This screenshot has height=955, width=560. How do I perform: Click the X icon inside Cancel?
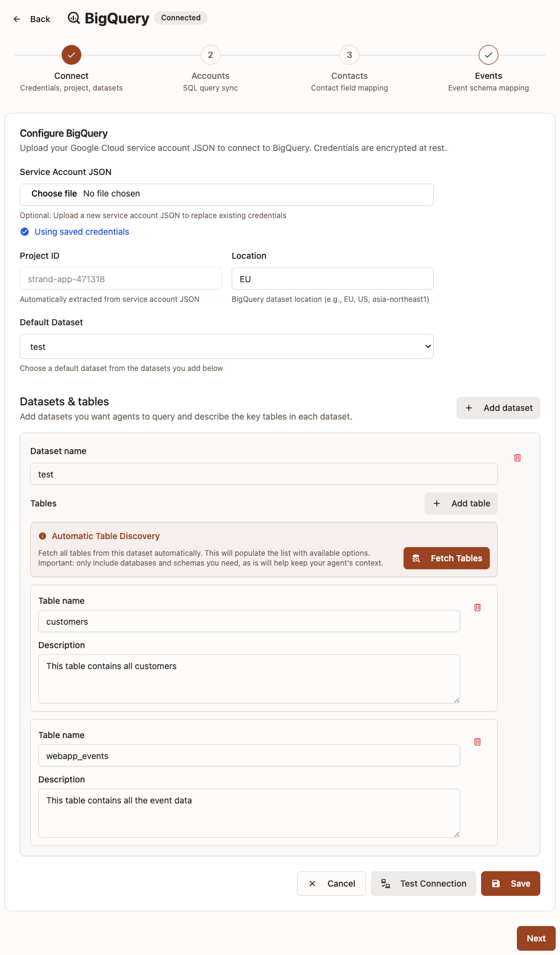(313, 883)
